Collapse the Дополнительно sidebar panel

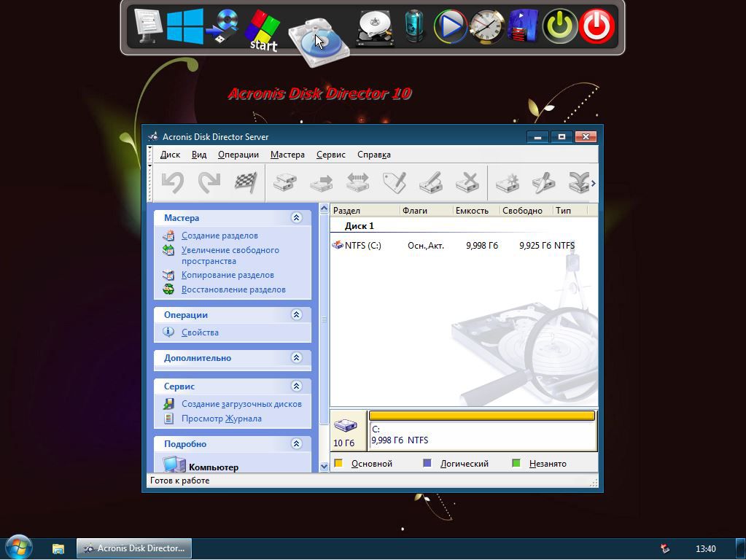click(x=296, y=358)
